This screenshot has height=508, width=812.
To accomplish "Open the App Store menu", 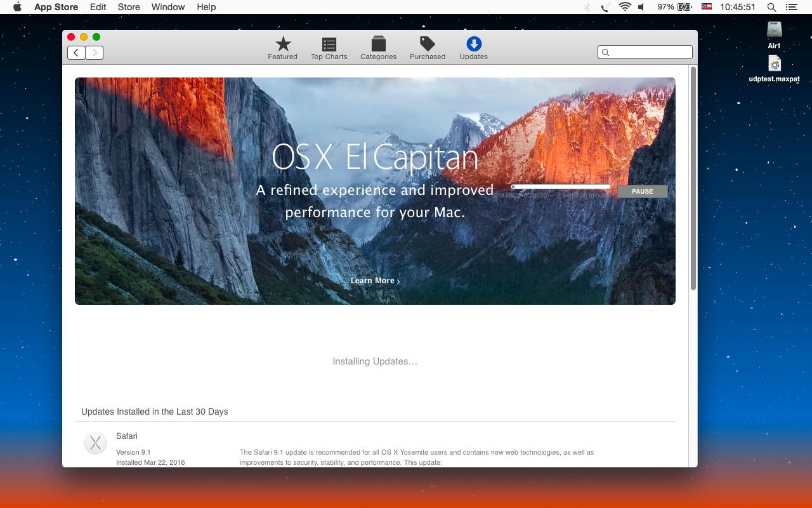I will click(56, 7).
